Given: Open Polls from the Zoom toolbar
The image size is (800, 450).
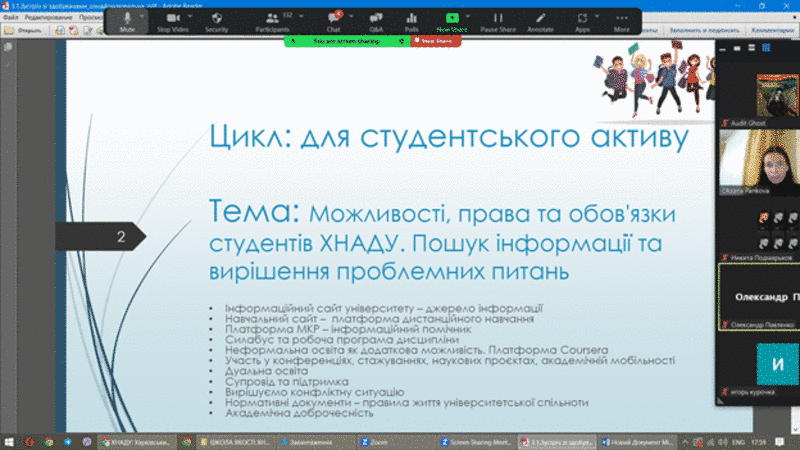Looking at the screenshot, I should 412,20.
